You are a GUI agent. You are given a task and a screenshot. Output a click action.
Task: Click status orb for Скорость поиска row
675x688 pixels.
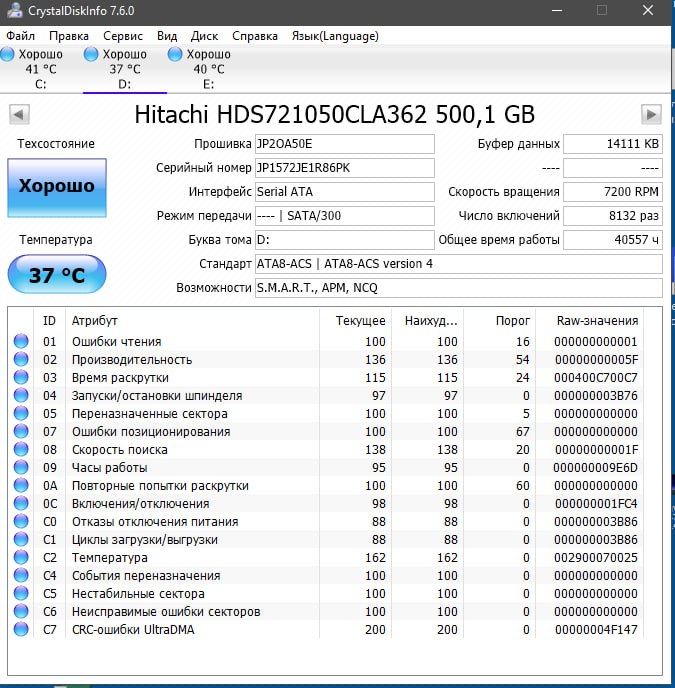[21, 449]
